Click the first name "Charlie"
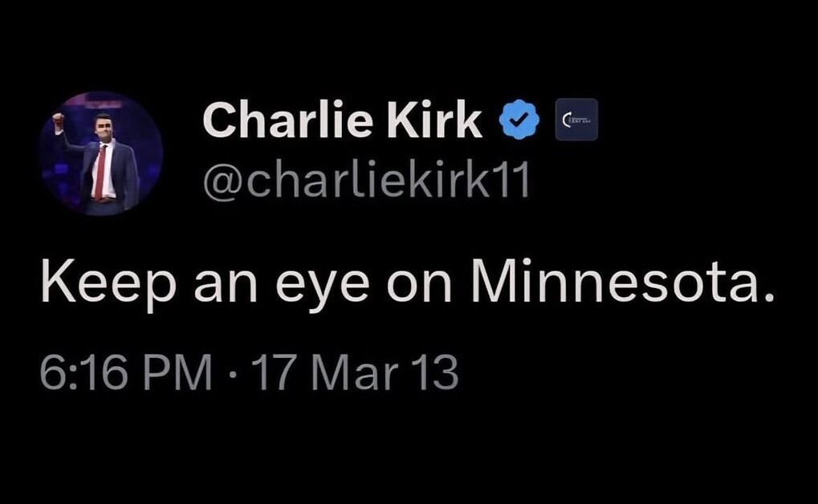 (x=274, y=120)
